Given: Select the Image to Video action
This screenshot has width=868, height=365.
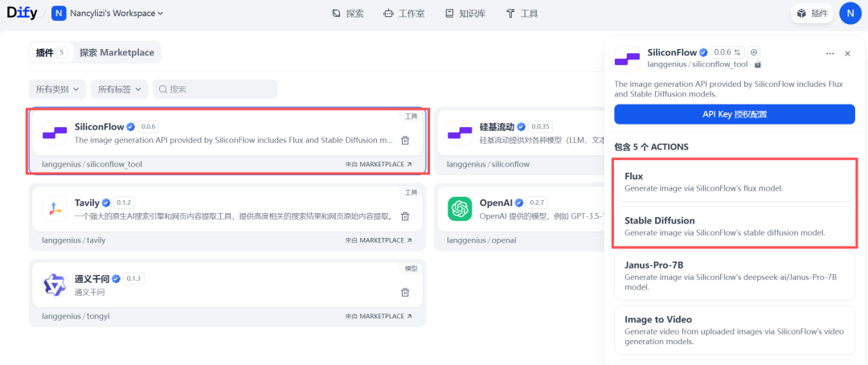Looking at the screenshot, I should (x=735, y=330).
